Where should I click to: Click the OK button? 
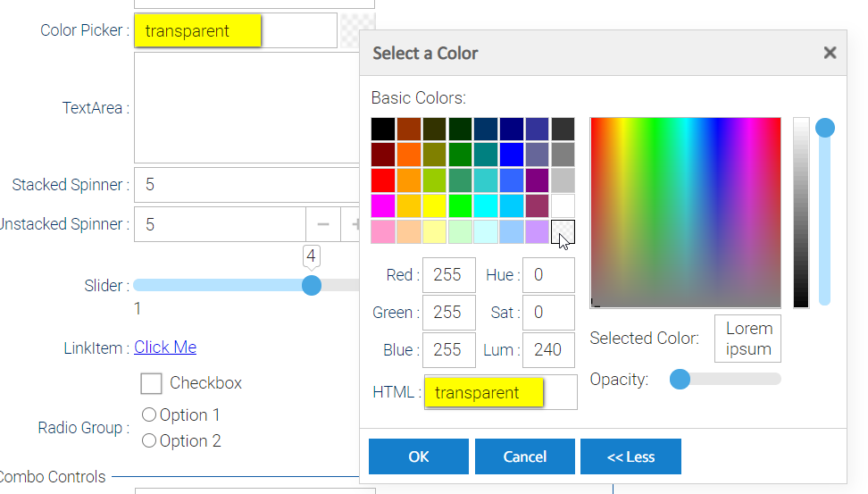tap(418, 456)
